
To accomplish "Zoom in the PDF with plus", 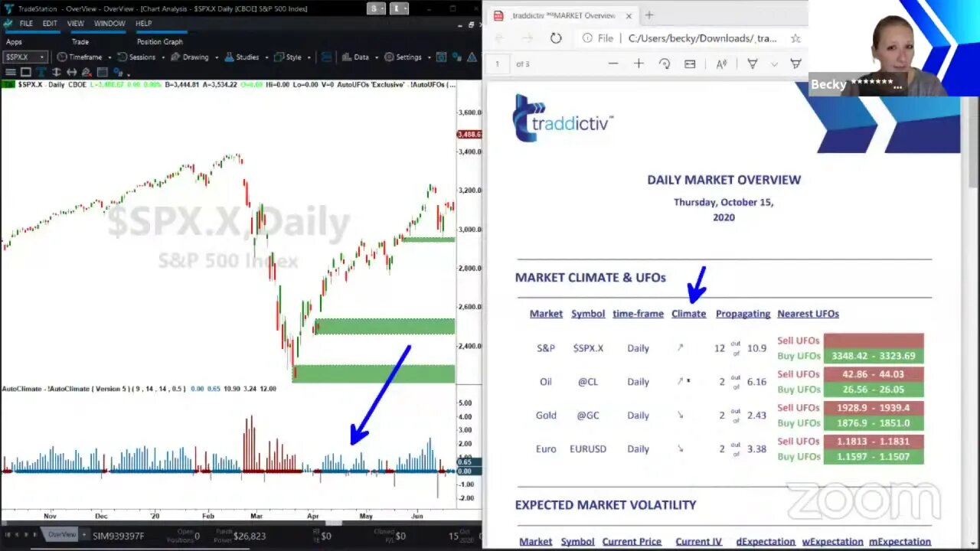I will pos(639,64).
